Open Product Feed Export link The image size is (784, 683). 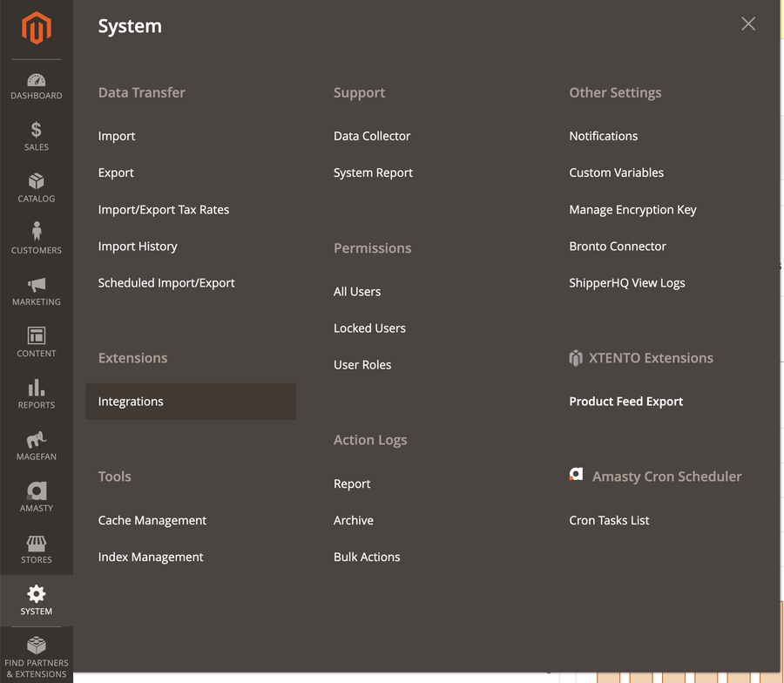point(625,402)
